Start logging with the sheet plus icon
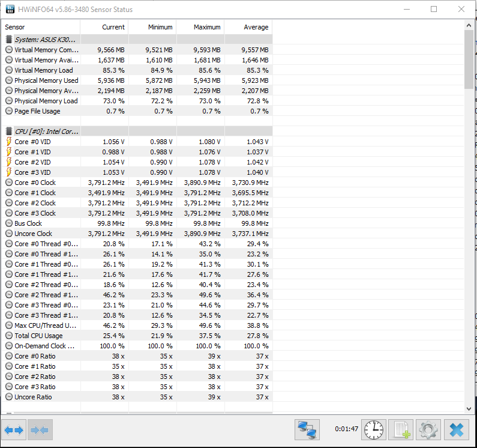The height and width of the screenshot is (448, 477). (x=401, y=430)
